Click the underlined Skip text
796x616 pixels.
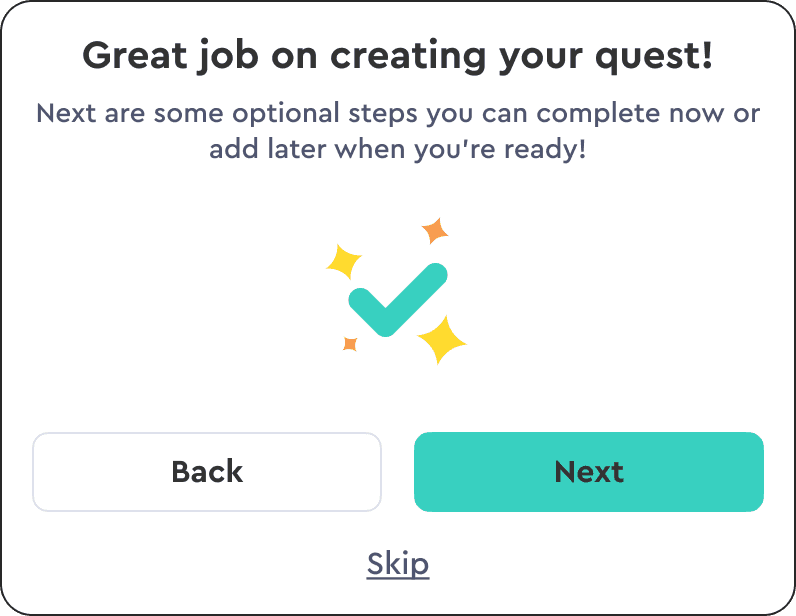(x=398, y=564)
